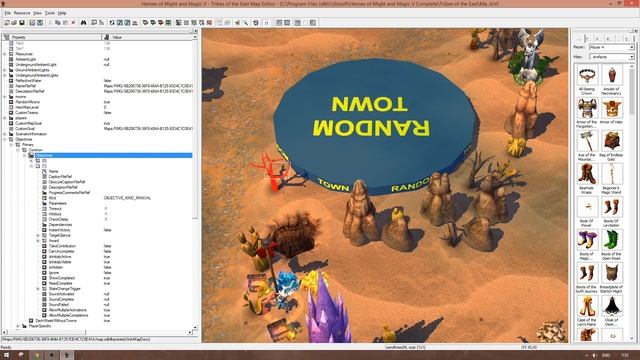Click the Delete X toolbar icon
Image resolution: width=640 pixels, height=360 pixels.
pos(73,23)
